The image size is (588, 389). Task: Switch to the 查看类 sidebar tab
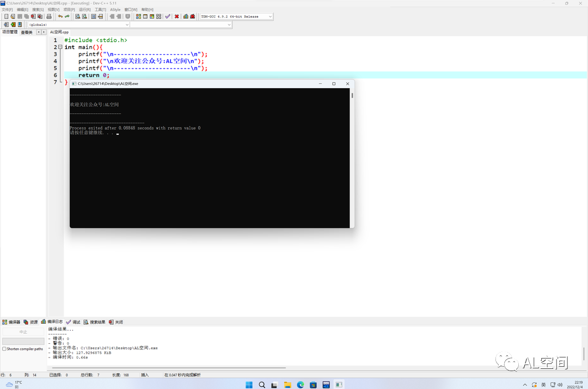click(27, 32)
